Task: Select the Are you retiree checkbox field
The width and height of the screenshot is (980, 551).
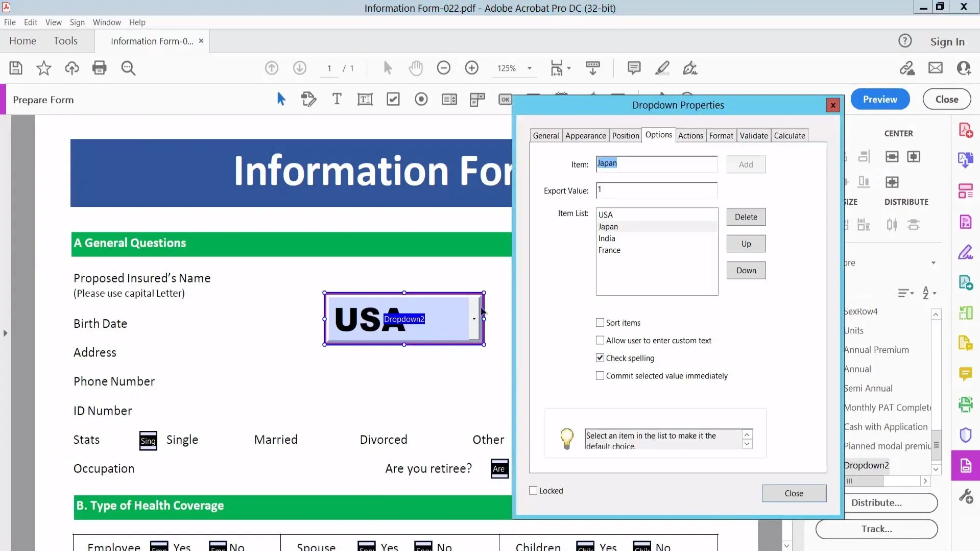Action: tap(499, 469)
